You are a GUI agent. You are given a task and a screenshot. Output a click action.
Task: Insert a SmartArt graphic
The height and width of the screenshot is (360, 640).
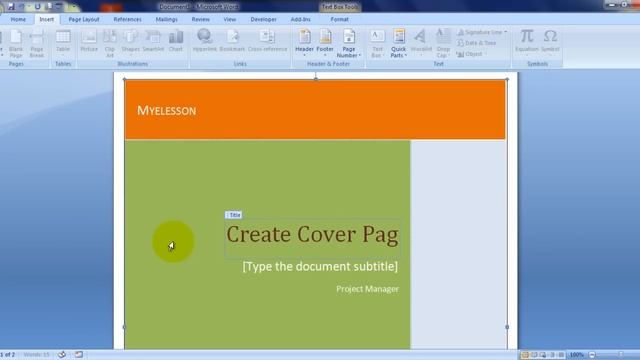(x=153, y=41)
